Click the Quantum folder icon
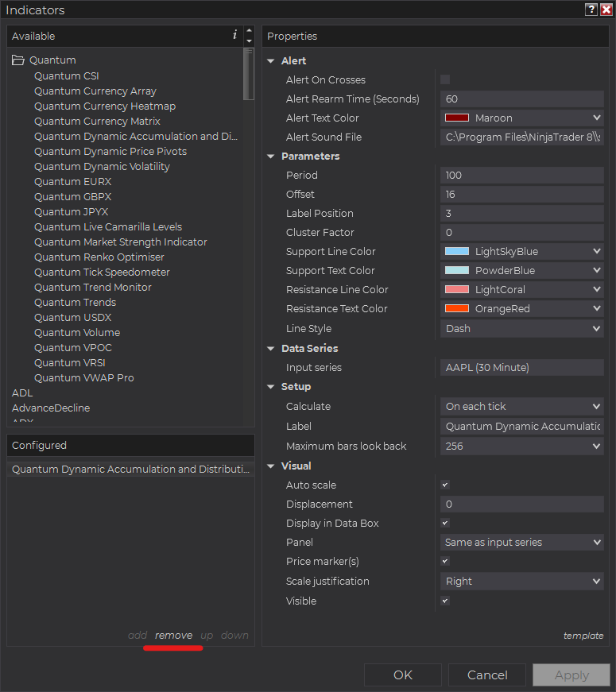The width and height of the screenshot is (616, 692). 18,60
